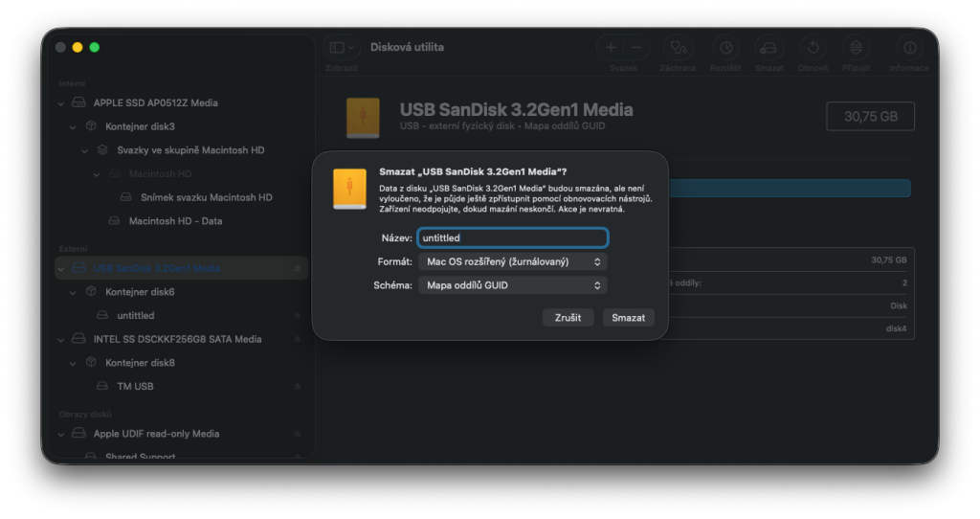Image resolution: width=980 pixels, height=519 pixels.
Task: Click the Připojit mount toolbar icon
Action: 856,48
